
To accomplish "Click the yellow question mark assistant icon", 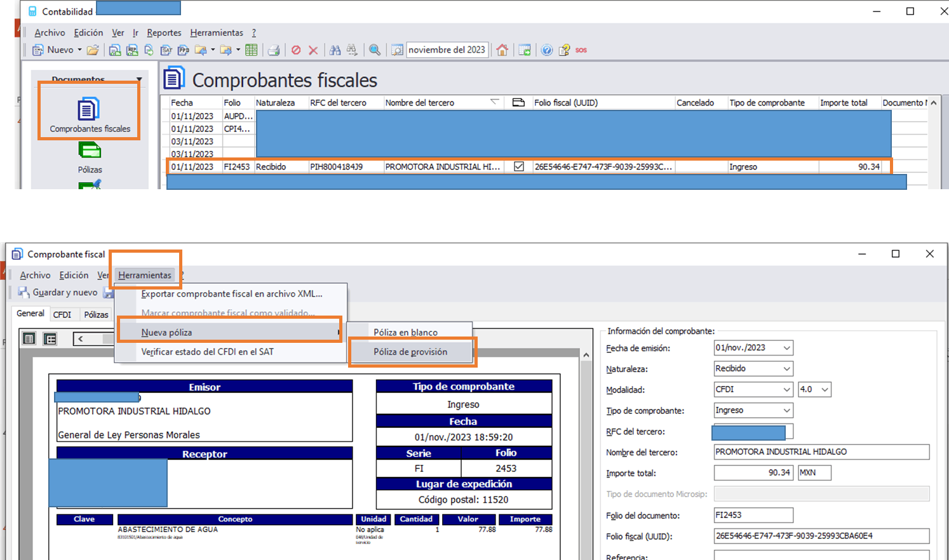I will pyautogui.click(x=564, y=50).
